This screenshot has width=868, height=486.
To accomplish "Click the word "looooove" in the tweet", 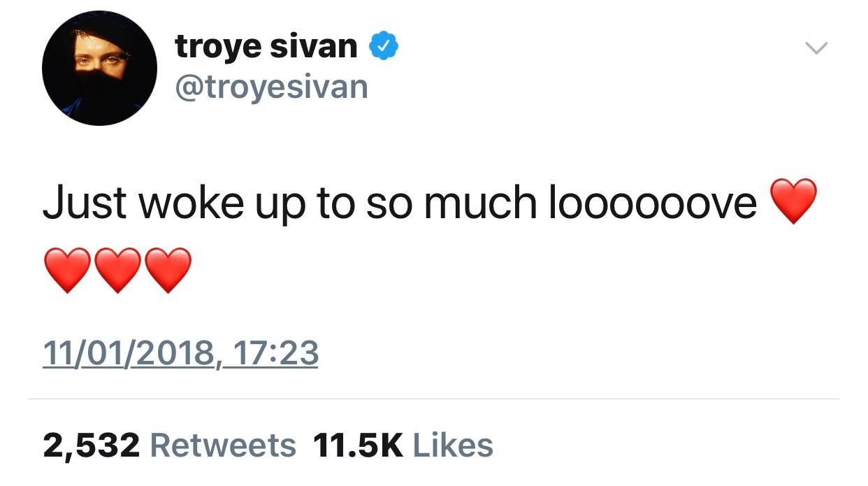I will [x=653, y=203].
